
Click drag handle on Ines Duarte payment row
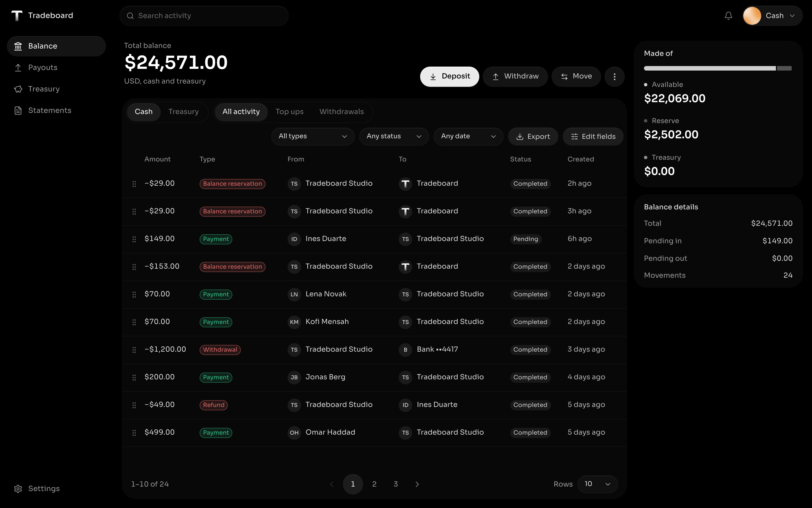(x=134, y=239)
